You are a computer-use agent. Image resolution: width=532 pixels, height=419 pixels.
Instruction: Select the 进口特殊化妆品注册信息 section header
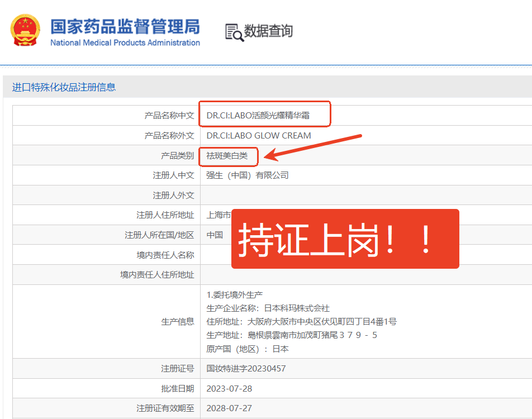click(x=64, y=87)
